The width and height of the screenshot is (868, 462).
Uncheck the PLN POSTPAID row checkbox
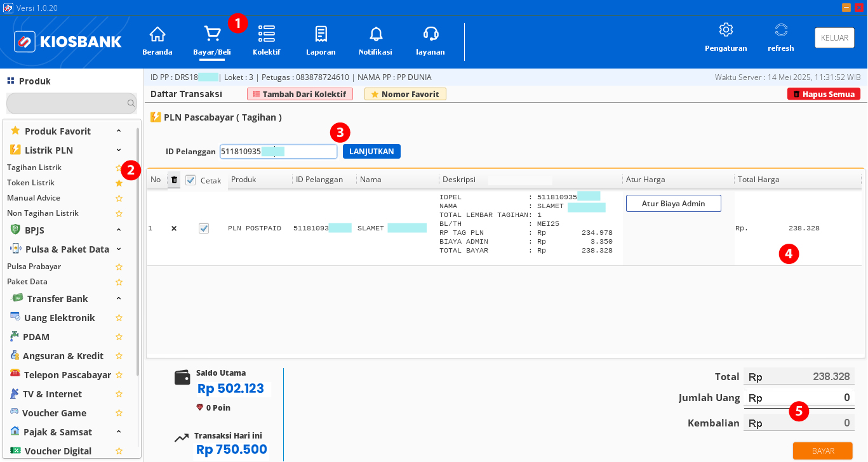tap(204, 228)
